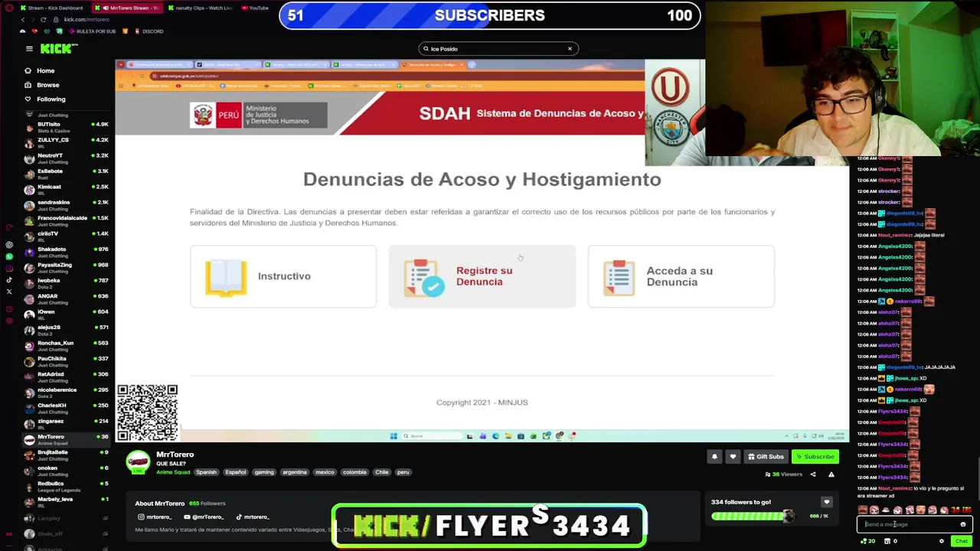Select the peru tag
Viewport: 980px width, 551px height.
(x=403, y=472)
